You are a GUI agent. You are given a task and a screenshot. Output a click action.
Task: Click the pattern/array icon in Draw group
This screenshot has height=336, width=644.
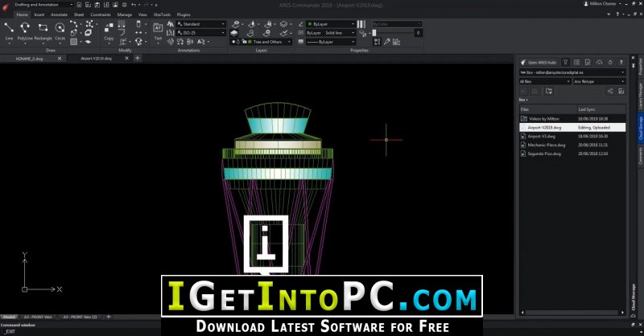coord(89,24)
